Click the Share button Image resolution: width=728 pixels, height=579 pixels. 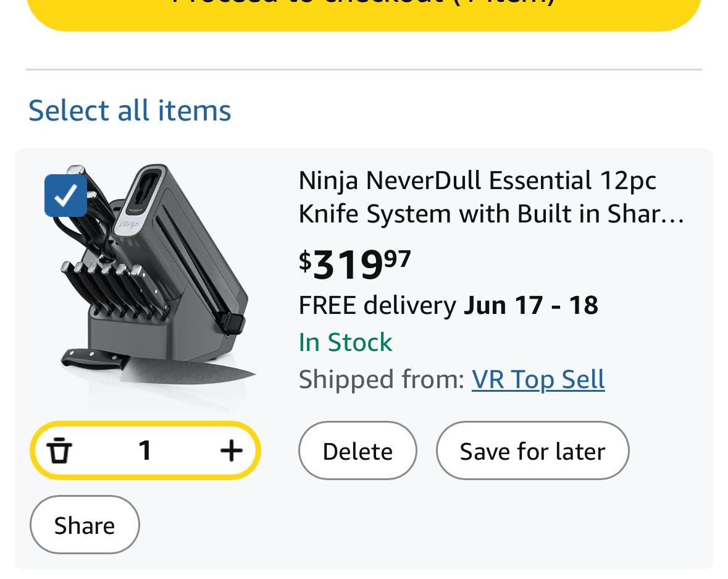click(85, 525)
